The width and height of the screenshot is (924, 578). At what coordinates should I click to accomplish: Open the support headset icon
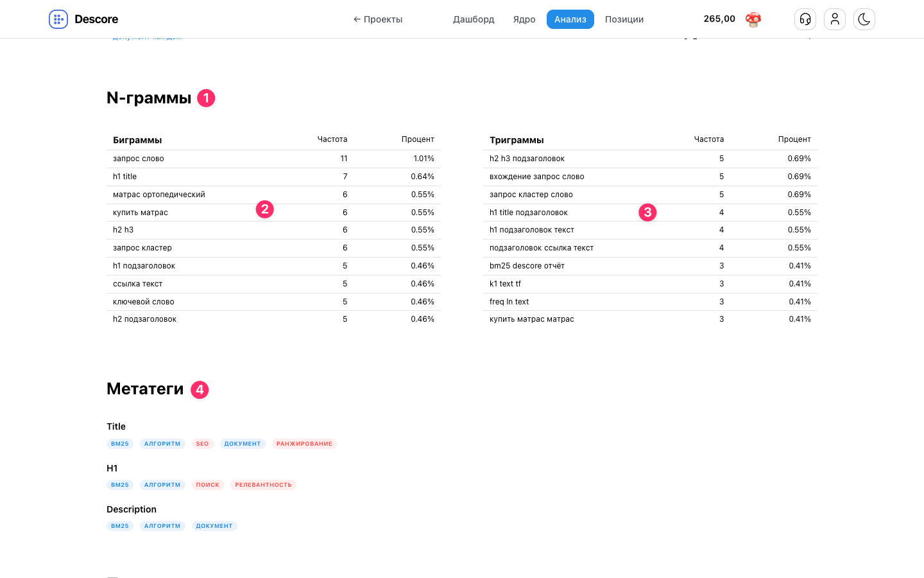click(805, 19)
